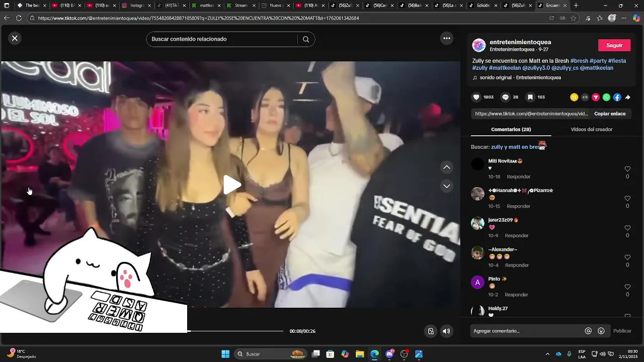Viewport: 644px width, 362px height.
Task: Click the yellow repost share icon
Action: pyautogui.click(x=574, y=98)
